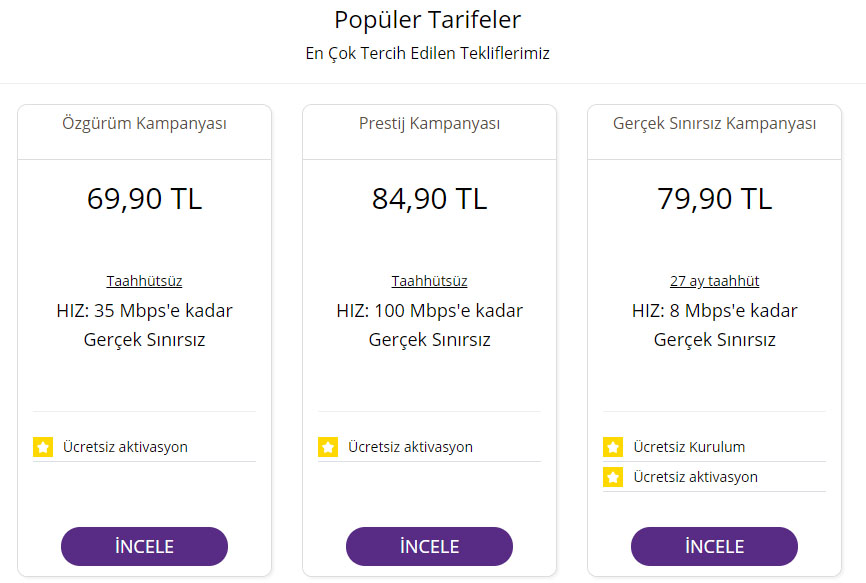
Task: Click the Popüler Tarifeler heading
Action: 427,19
